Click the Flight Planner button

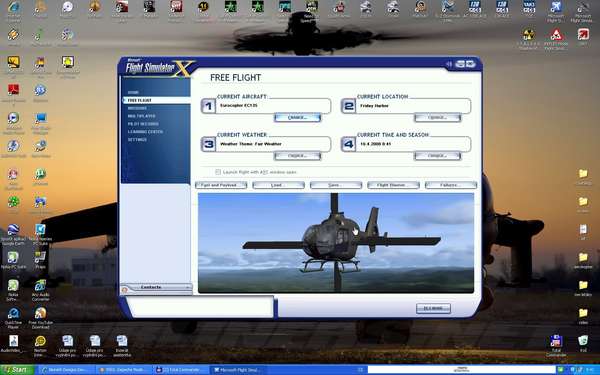coord(393,185)
